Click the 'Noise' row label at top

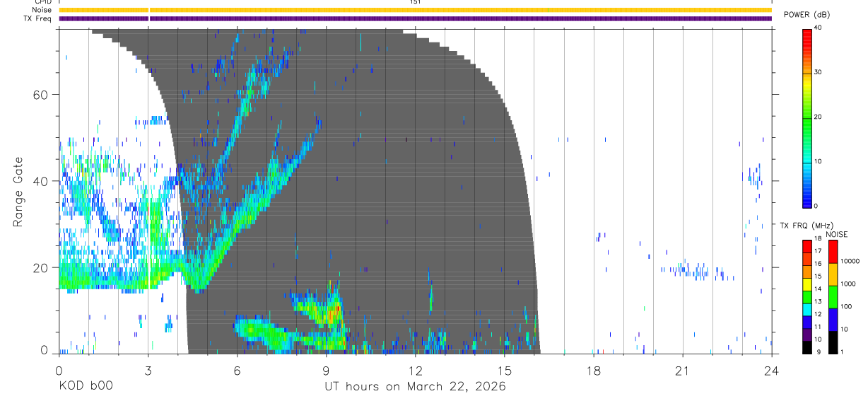42,10
